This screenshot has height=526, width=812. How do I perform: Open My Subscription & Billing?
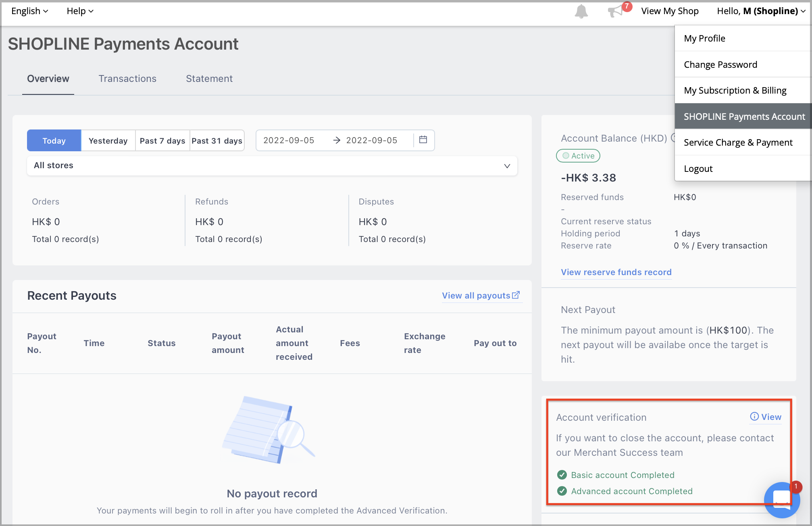coord(735,90)
